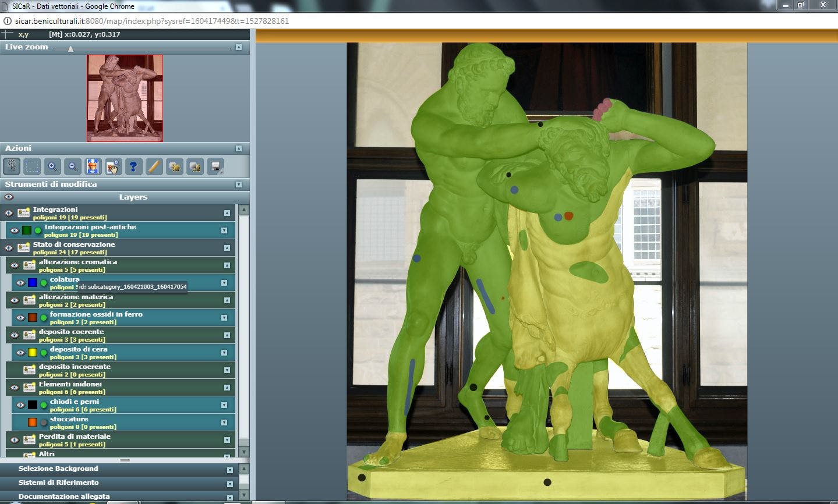Click the Strumenti di modifica header
Screen dimensions: 838x504
[x=125, y=184]
